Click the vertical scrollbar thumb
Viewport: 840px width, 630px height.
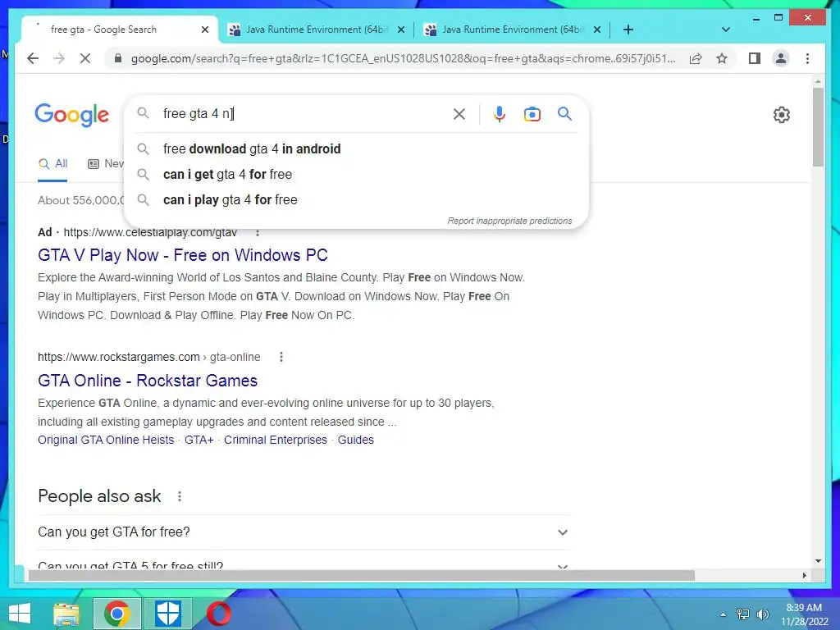click(818, 127)
